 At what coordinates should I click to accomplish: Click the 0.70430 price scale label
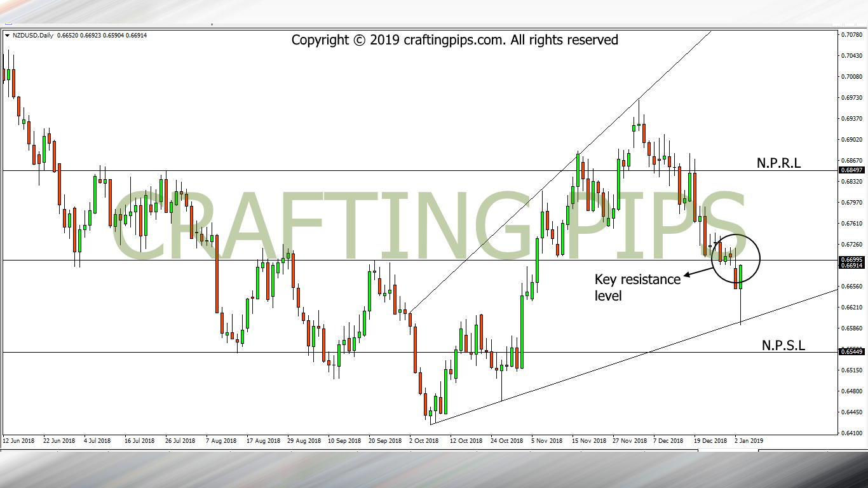point(851,55)
